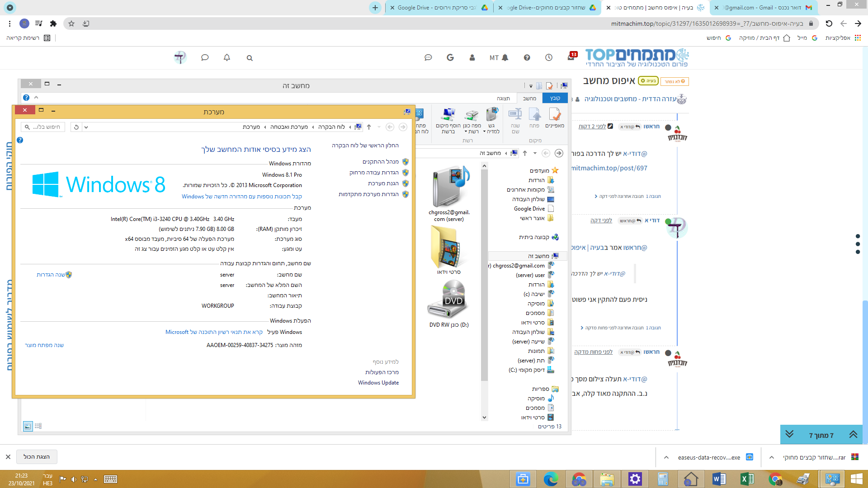Bookmark this page with star icon
The image size is (868, 488).
[x=71, y=23]
